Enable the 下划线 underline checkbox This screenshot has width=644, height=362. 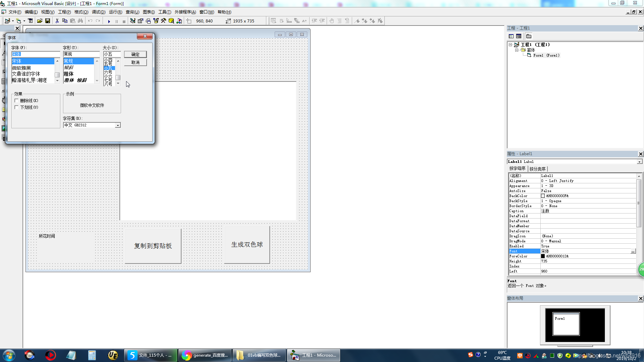click(x=16, y=107)
